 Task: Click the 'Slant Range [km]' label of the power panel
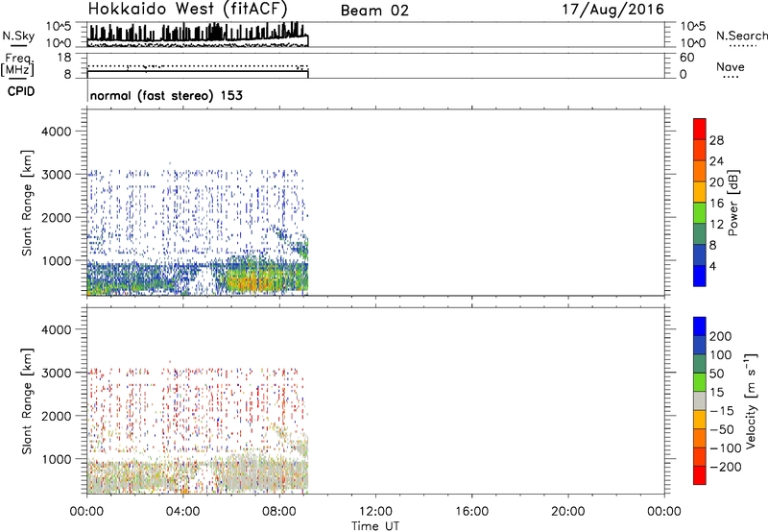[x=27, y=203]
